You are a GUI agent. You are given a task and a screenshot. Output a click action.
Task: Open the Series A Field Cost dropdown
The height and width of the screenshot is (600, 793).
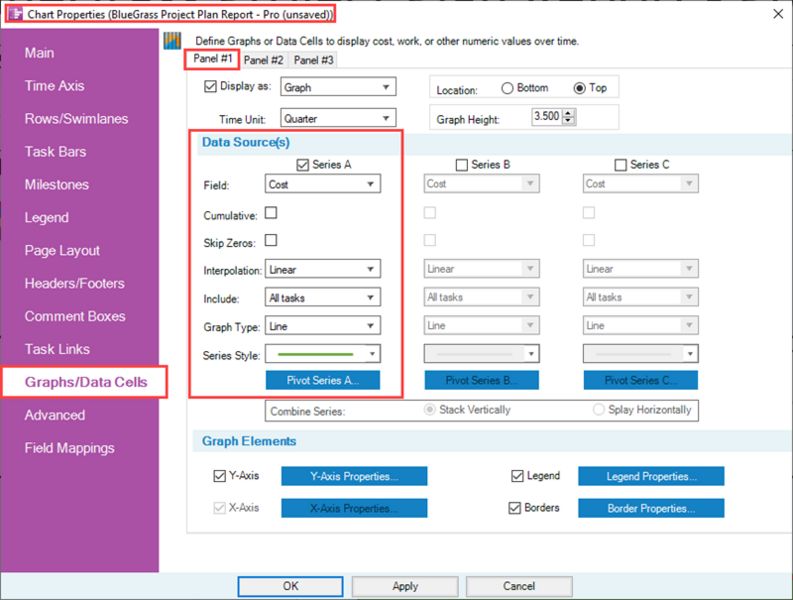tap(323, 184)
